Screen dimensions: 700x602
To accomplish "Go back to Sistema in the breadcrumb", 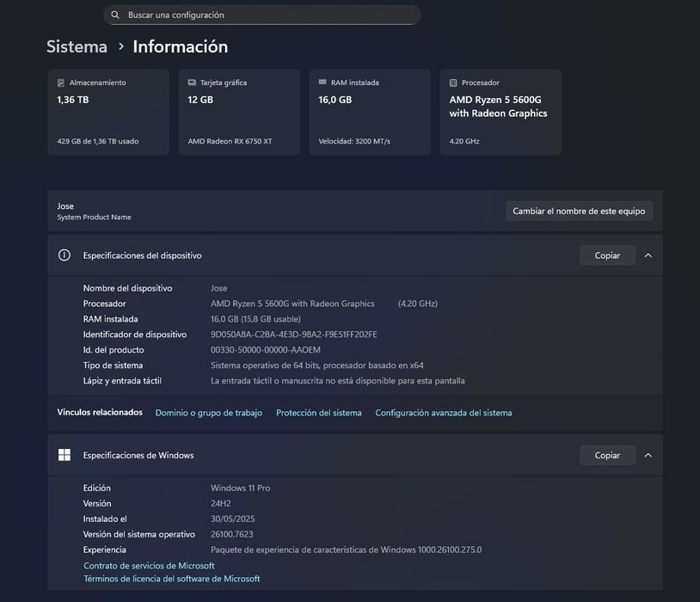I will coord(77,46).
